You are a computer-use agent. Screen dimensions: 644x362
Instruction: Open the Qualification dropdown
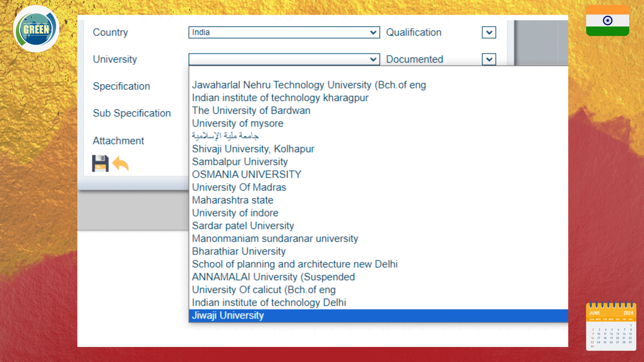(489, 32)
